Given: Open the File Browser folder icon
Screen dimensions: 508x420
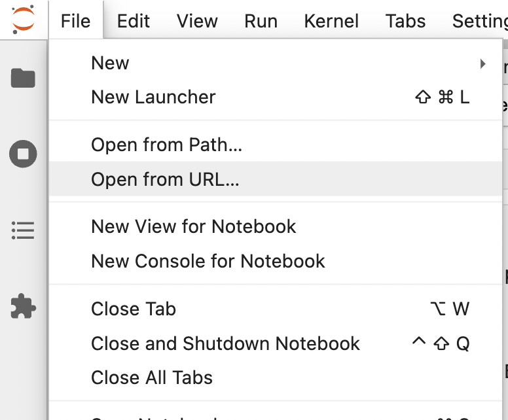Looking at the screenshot, I should point(23,78).
